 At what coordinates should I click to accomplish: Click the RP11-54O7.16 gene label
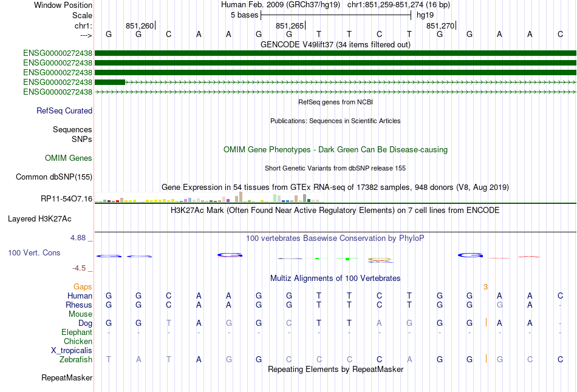[x=67, y=199]
